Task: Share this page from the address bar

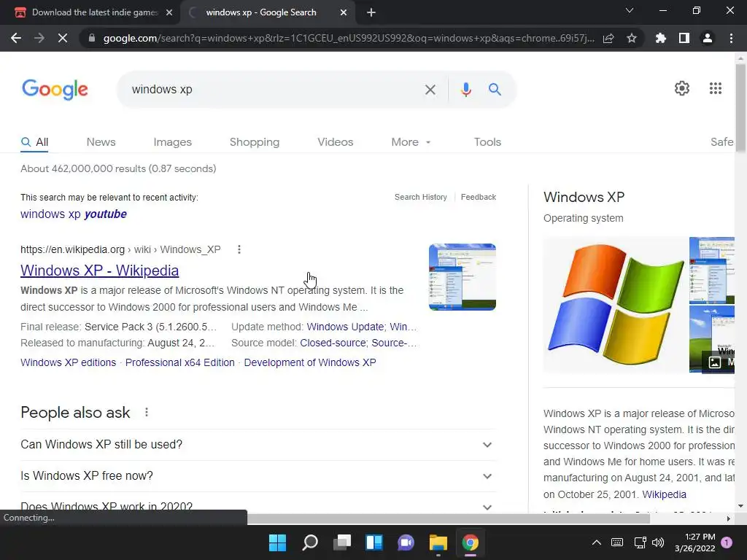Action: 608,38
